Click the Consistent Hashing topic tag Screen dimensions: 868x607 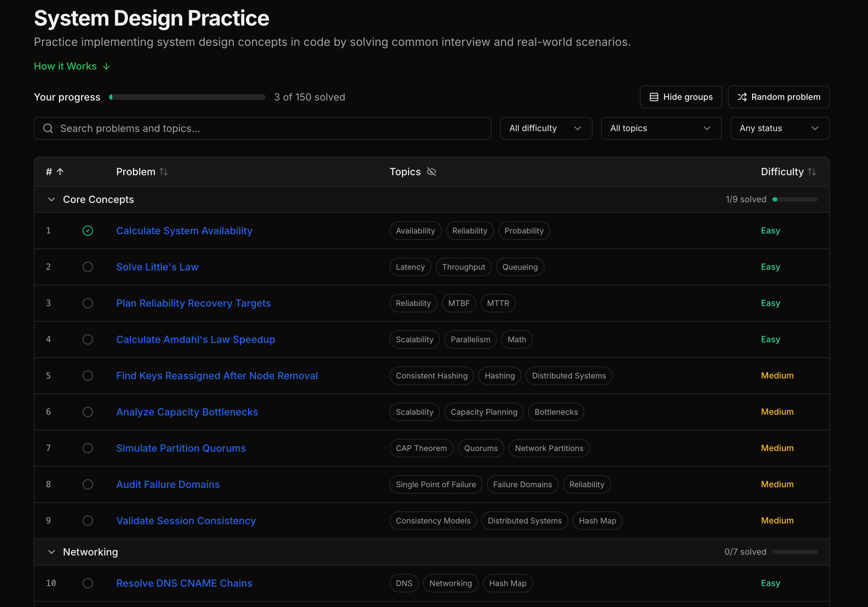point(432,376)
